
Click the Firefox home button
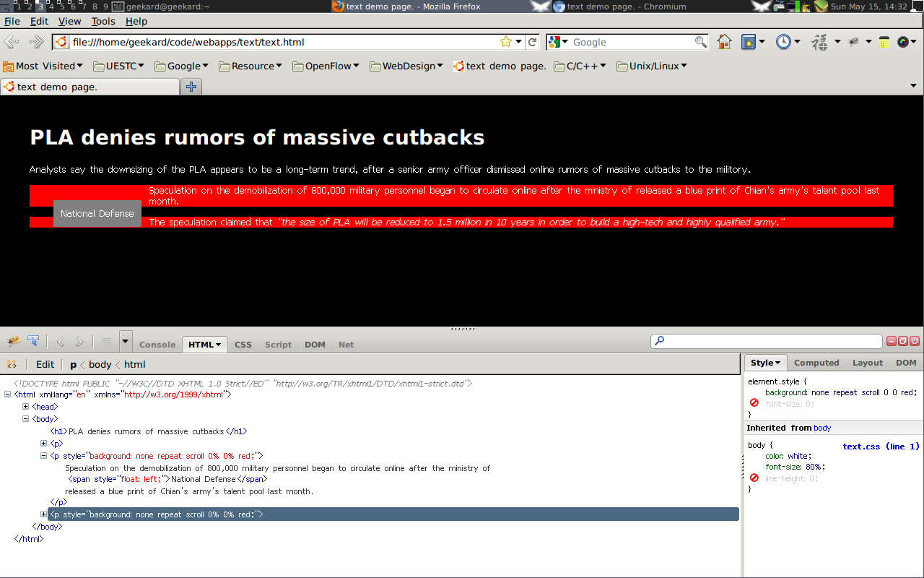pyautogui.click(x=724, y=42)
